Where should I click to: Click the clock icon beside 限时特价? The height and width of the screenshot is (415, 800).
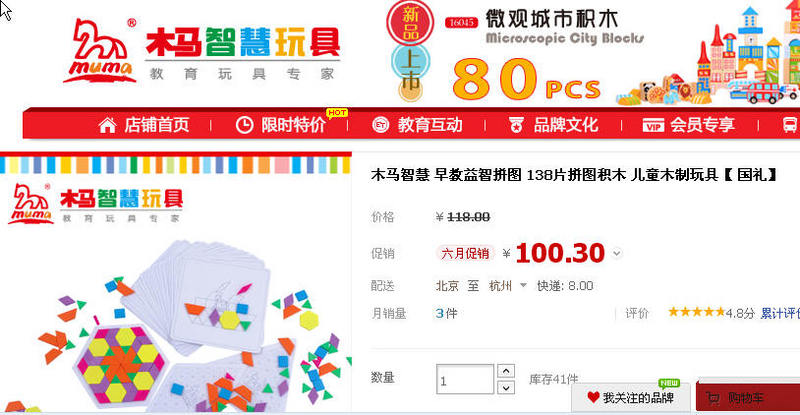[244, 125]
